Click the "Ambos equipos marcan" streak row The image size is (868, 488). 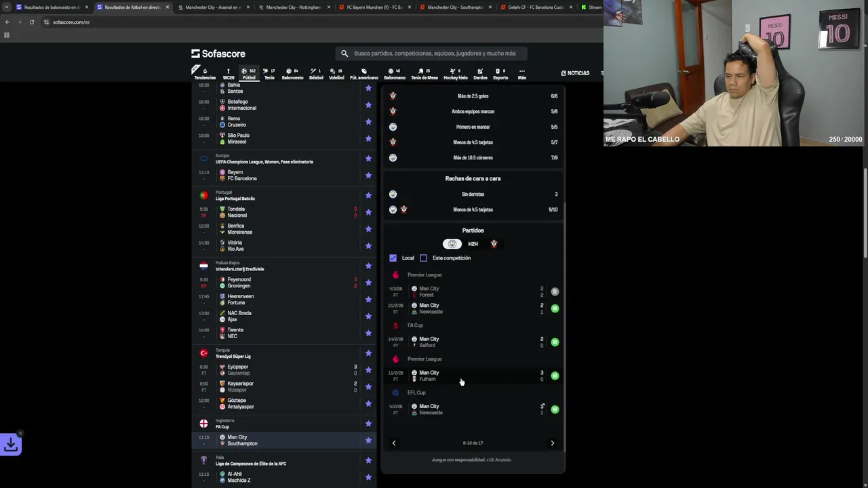click(x=473, y=111)
